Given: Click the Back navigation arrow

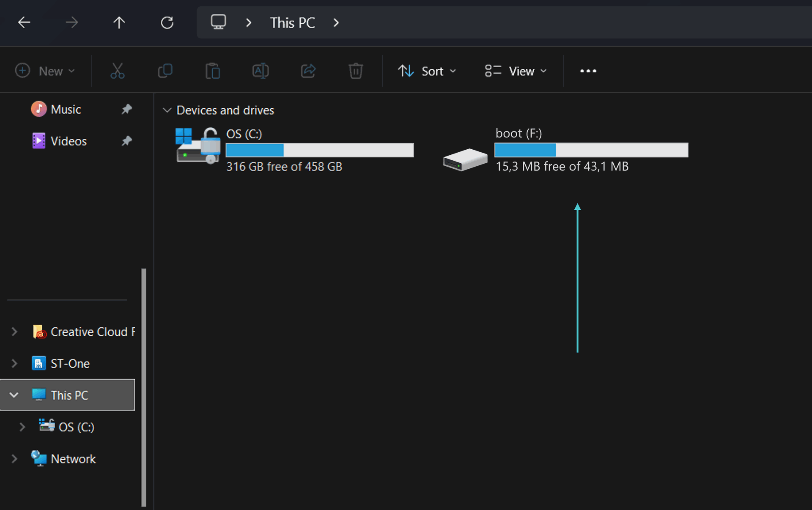Looking at the screenshot, I should 24,22.
